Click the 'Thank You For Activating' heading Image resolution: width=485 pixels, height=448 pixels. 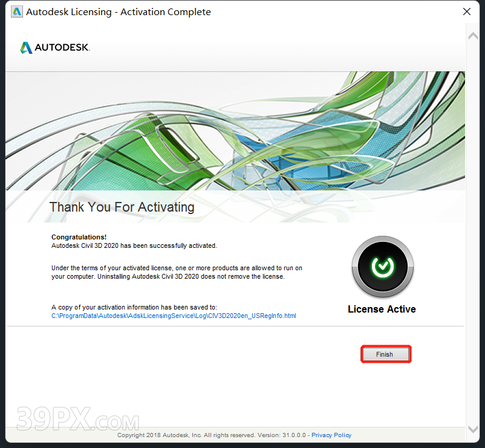pyautogui.click(x=122, y=207)
